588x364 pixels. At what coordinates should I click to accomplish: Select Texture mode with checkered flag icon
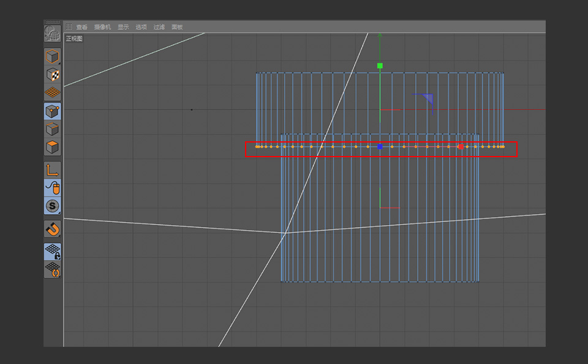(52, 73)
